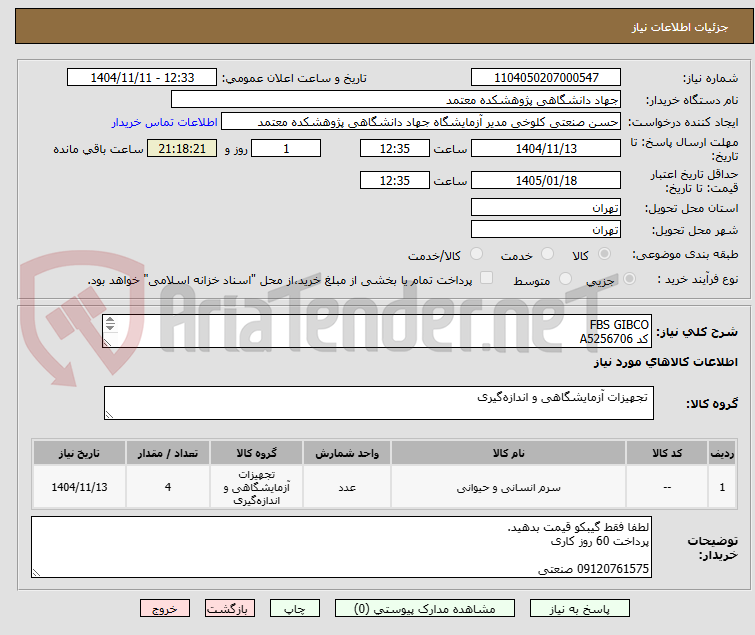Click the resize handle of buyer notes box

(x=37, y=572)
